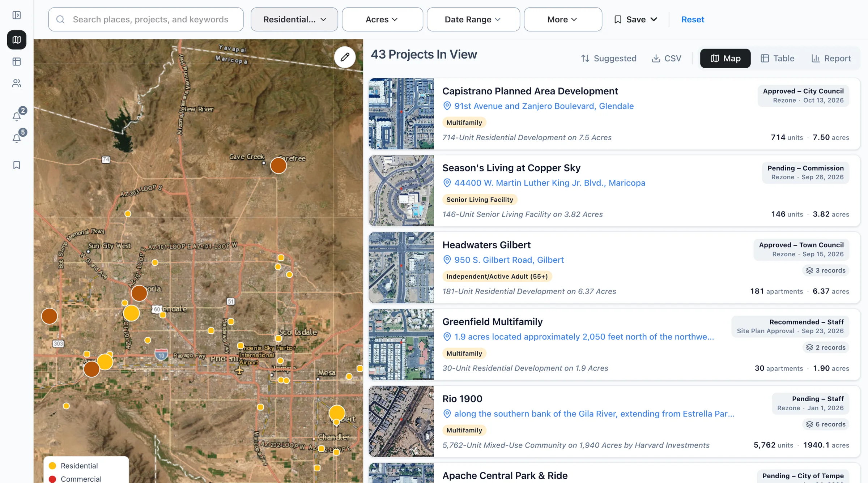Click the Independent/Active Adult (55+) tag
The height and width of the screenshot is (483, 868).
497,277
